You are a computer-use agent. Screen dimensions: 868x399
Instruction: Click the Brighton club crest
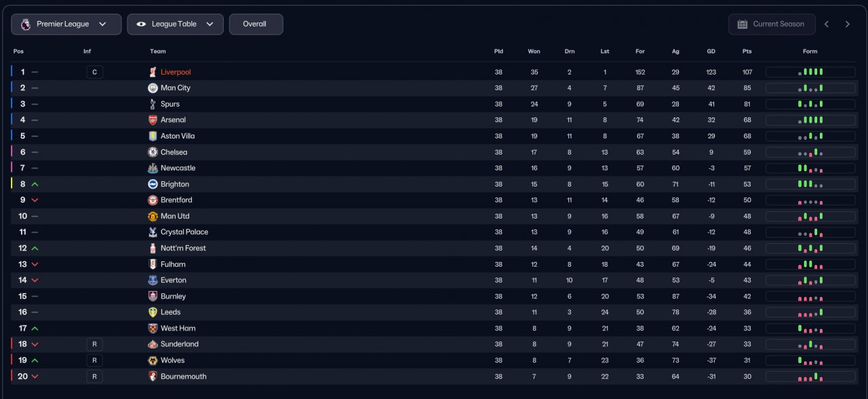coord(153,184)
